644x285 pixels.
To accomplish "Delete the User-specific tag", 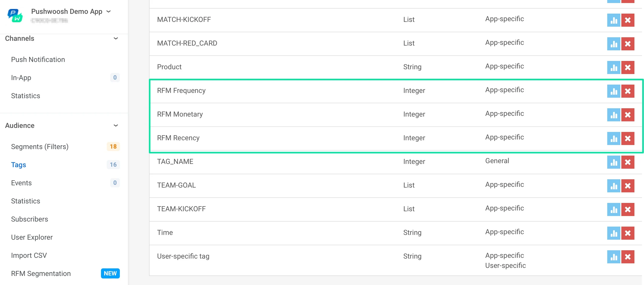I will click(x=628, y=257).
